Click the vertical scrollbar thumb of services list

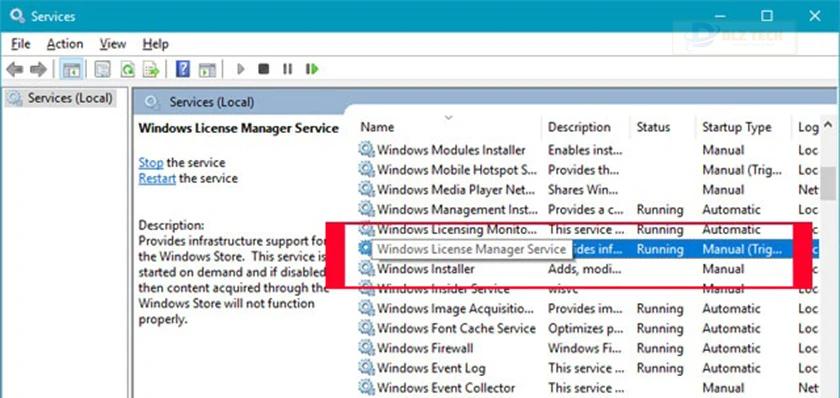[828, 182]
